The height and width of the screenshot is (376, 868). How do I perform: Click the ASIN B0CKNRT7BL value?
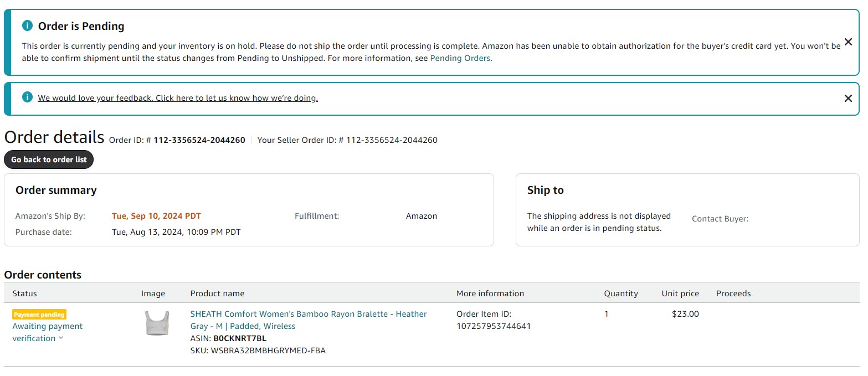pos(239,338)
